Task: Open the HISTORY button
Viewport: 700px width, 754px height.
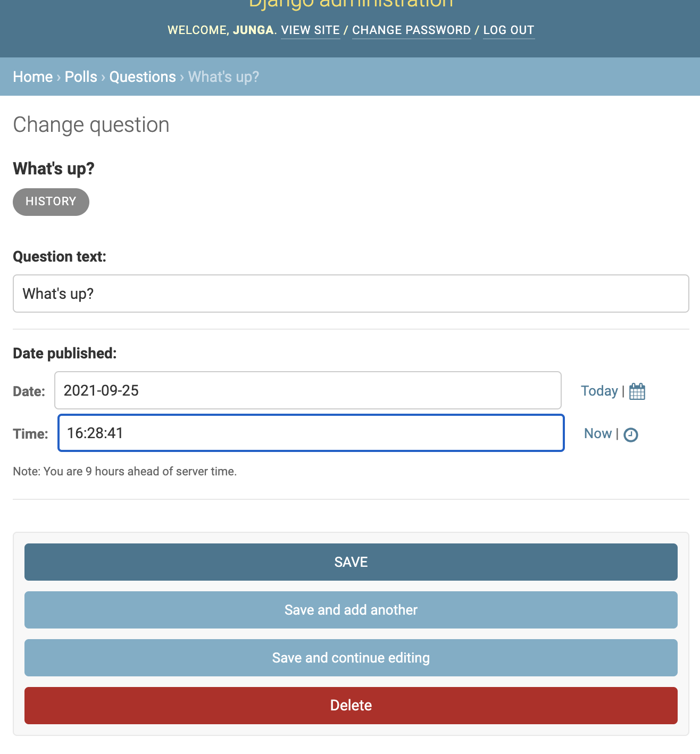Action: pos(51,202)
